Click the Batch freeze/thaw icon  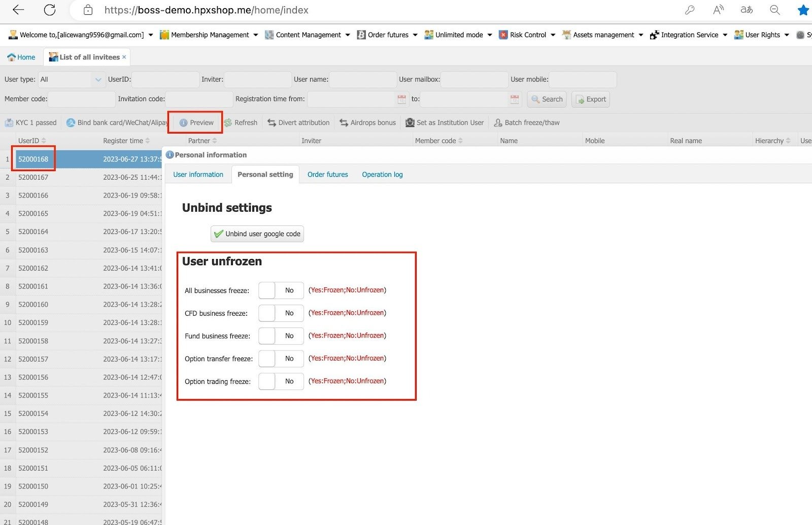coord(498,123)
